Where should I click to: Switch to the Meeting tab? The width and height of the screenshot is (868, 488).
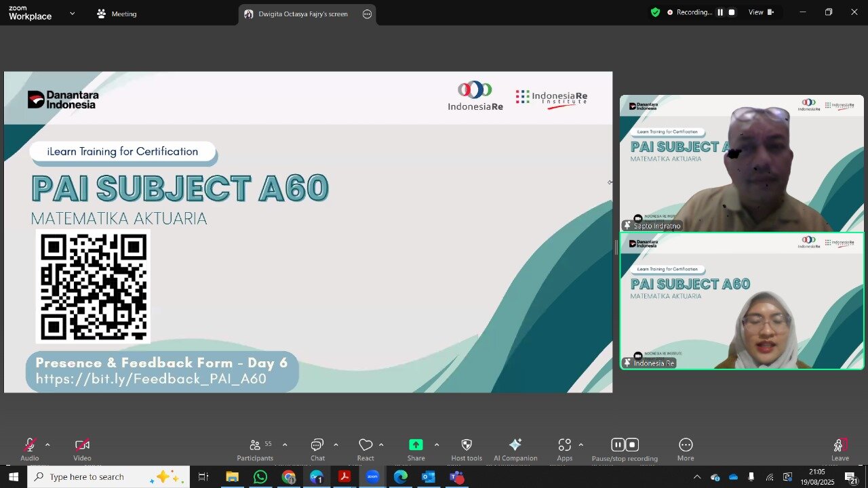tap(117, 14)
